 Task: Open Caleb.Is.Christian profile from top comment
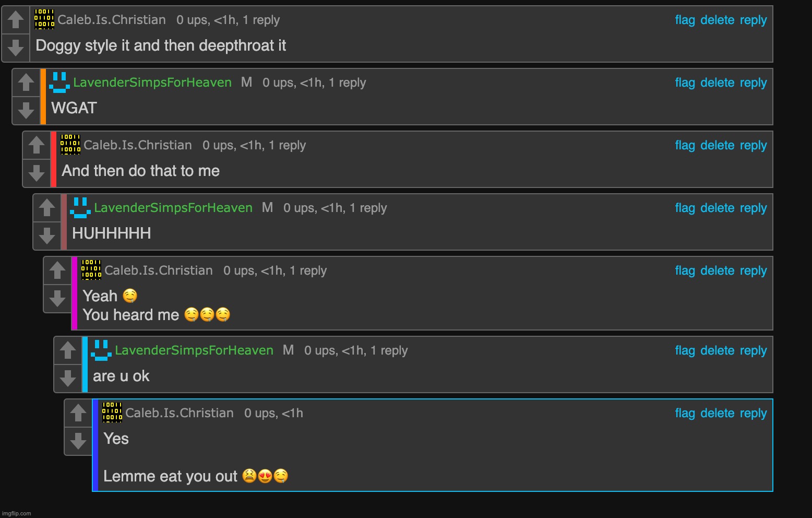coord(112,20)
